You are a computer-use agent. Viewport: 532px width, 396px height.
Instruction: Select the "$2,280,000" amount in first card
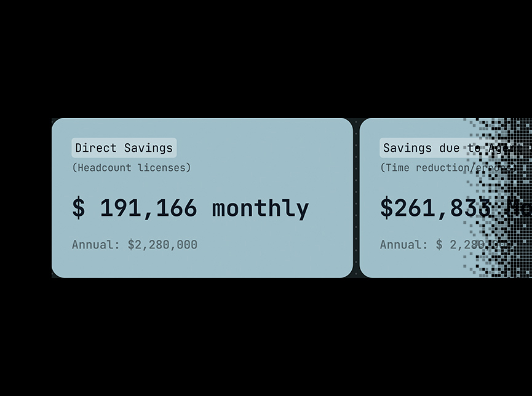coord(162,245)
